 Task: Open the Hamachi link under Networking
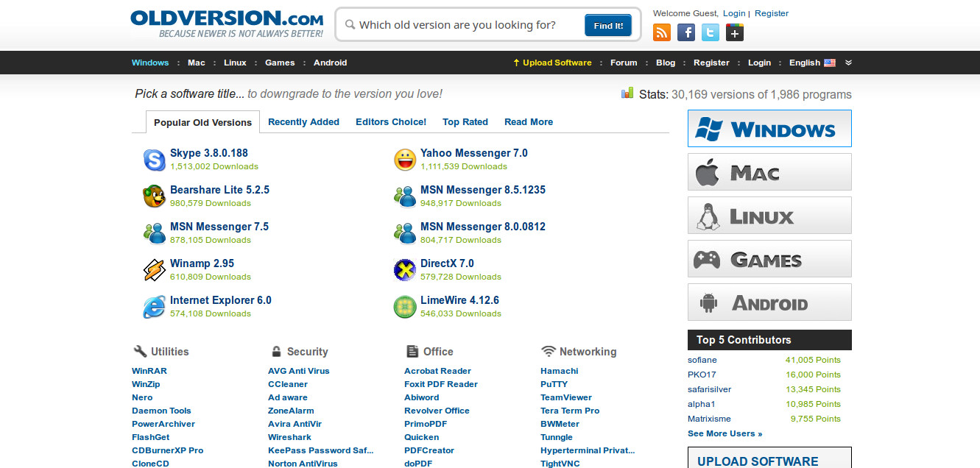pyautogui.click(x=560, y=371)
